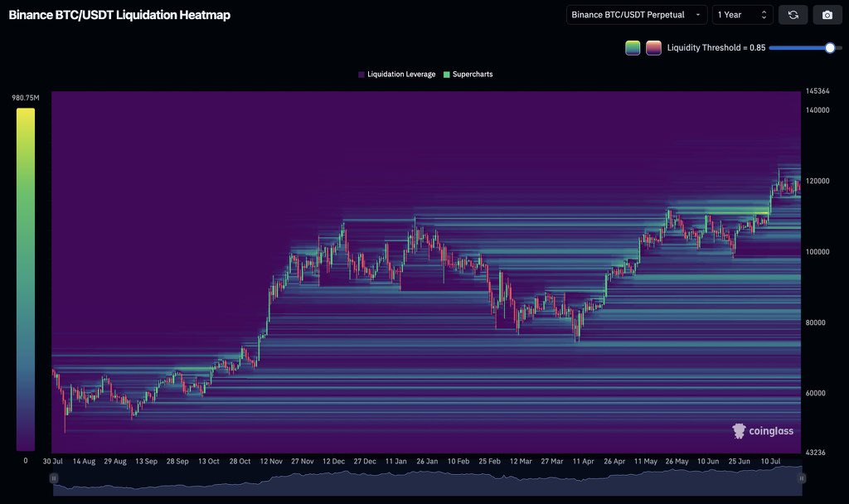Viewport: 849px width, 504px height.
Task: Click the '12 Mar' date axis label
Action: (x=521, y=461)
